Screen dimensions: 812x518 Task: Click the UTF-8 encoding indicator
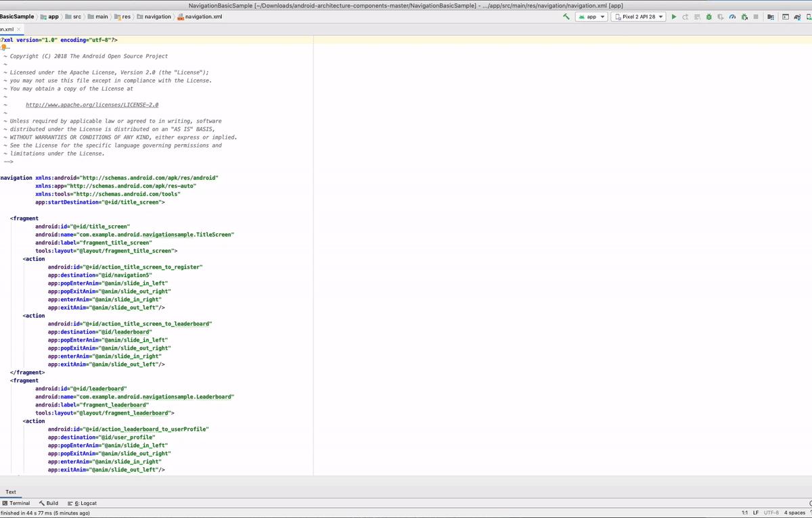[x=771, y=513]
